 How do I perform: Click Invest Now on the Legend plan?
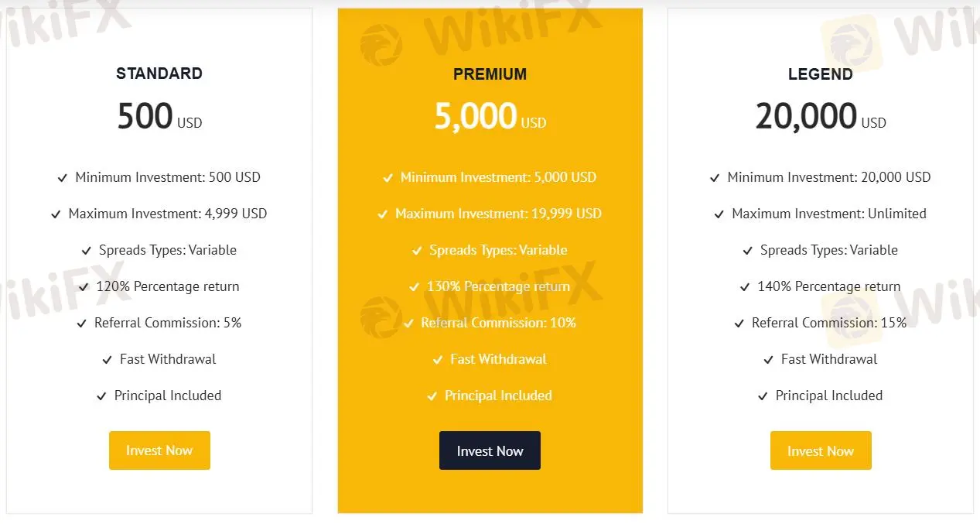[821, 450]
